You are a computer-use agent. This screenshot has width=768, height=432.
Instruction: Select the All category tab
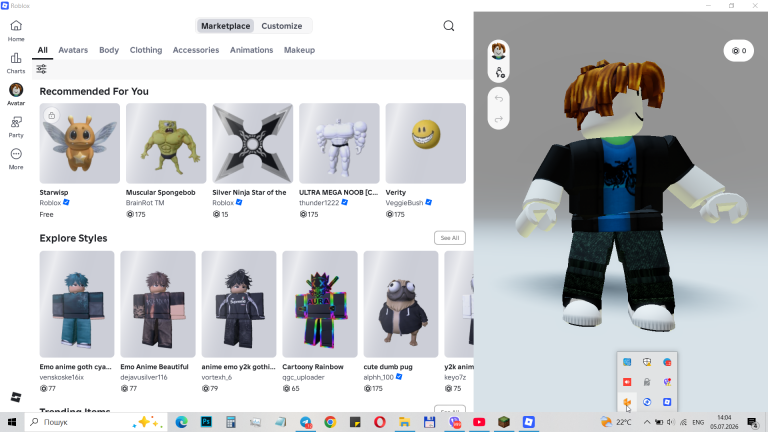(43, 50)
